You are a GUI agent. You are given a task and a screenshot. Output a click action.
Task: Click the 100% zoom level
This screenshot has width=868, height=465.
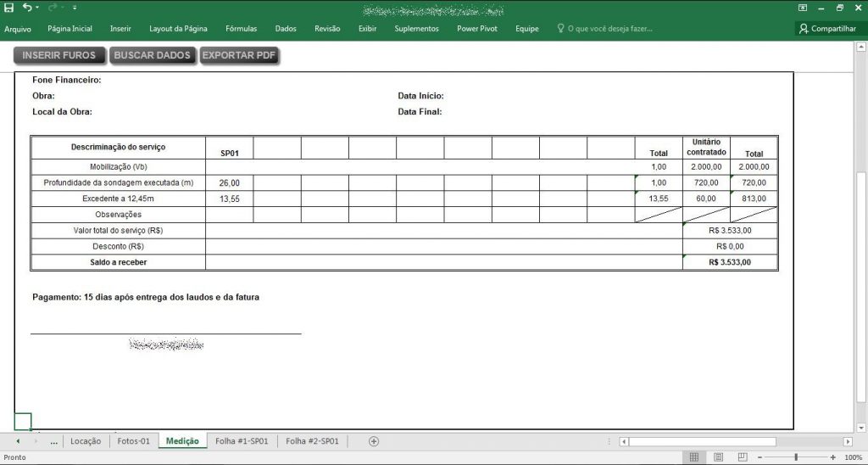click(x=853, y=457)
